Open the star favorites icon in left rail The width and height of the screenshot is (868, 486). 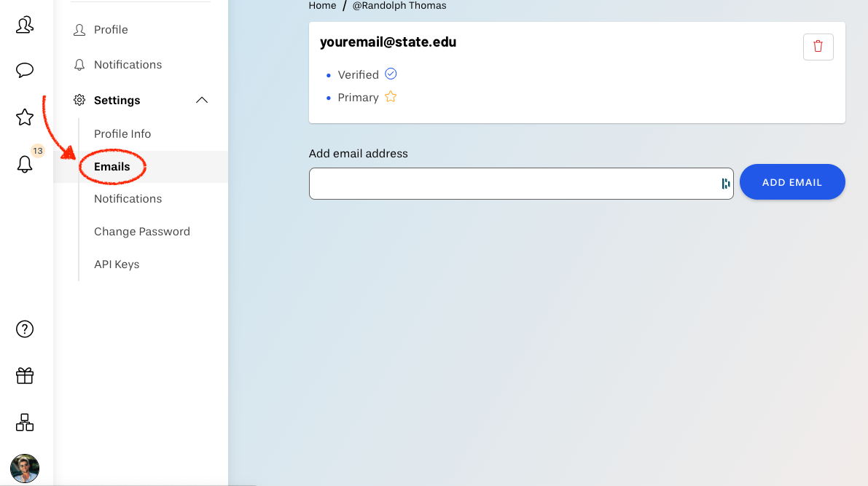pos(25,117)
